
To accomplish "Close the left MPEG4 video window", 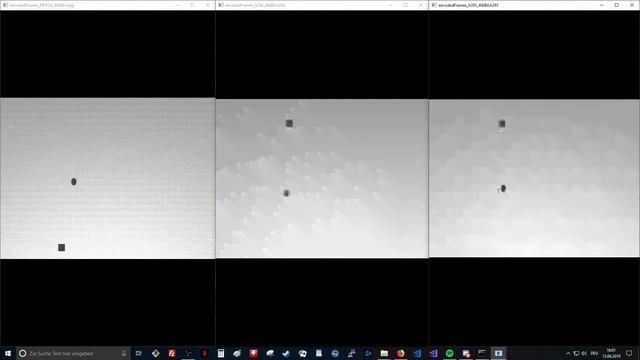I will 208,5.
